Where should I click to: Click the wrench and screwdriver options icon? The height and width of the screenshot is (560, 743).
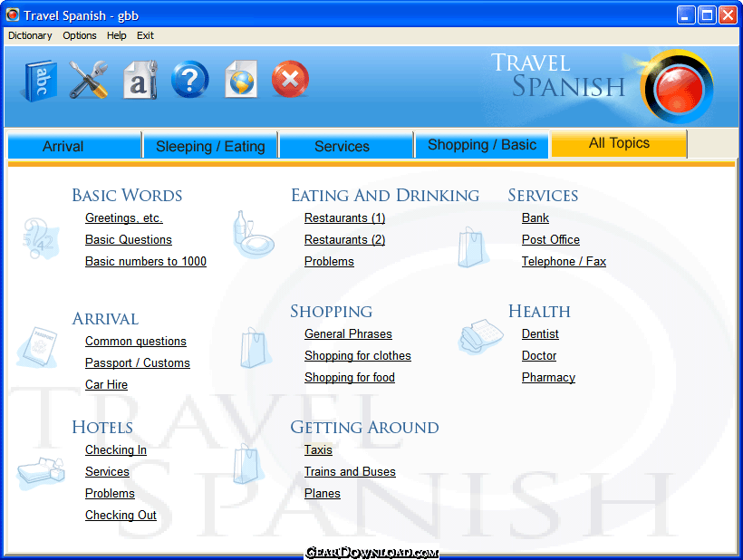click(89, 80)
